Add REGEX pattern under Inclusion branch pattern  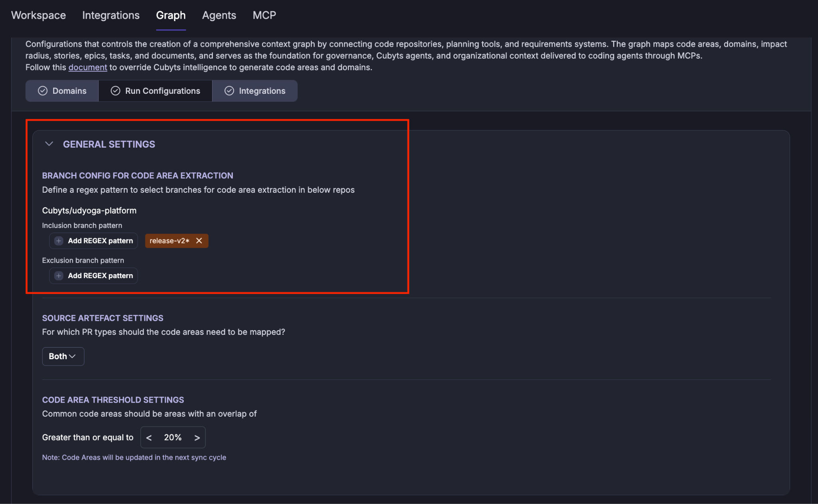(93, 241)
